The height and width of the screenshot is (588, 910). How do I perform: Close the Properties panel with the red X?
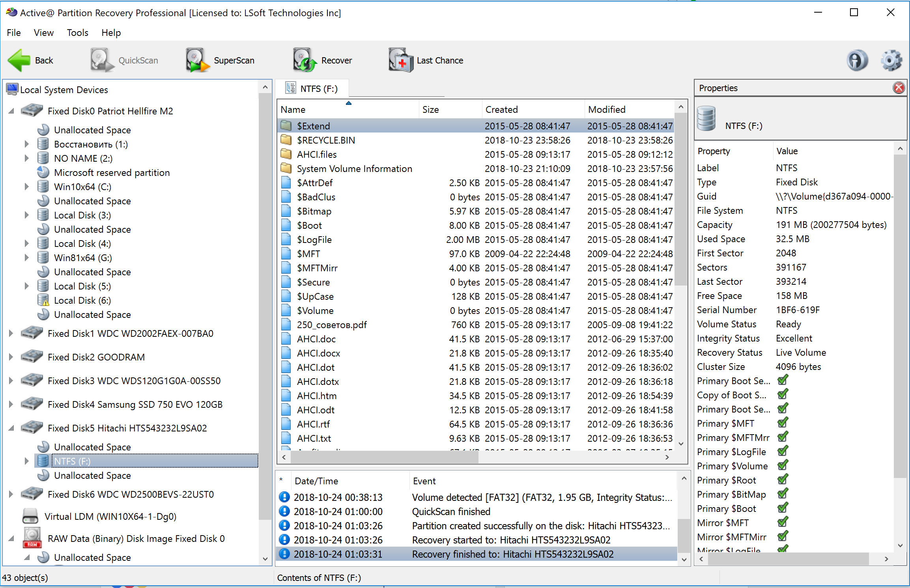(899, 88)
